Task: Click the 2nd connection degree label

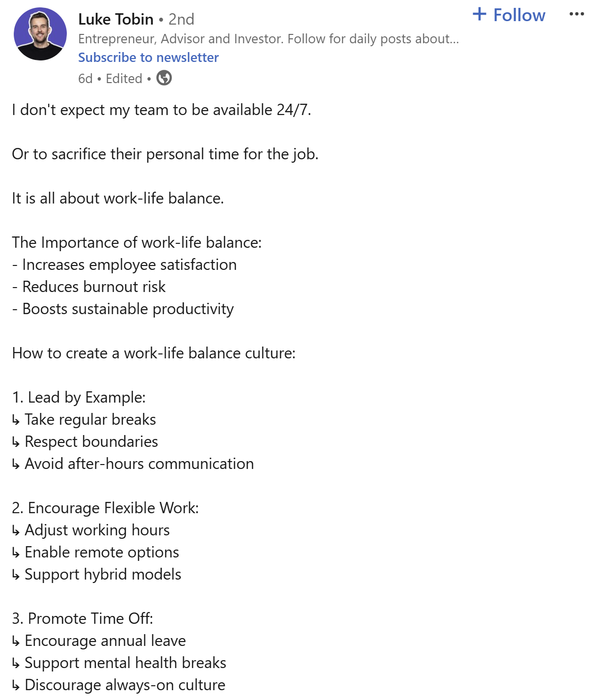Action: [x=181, y=19]
